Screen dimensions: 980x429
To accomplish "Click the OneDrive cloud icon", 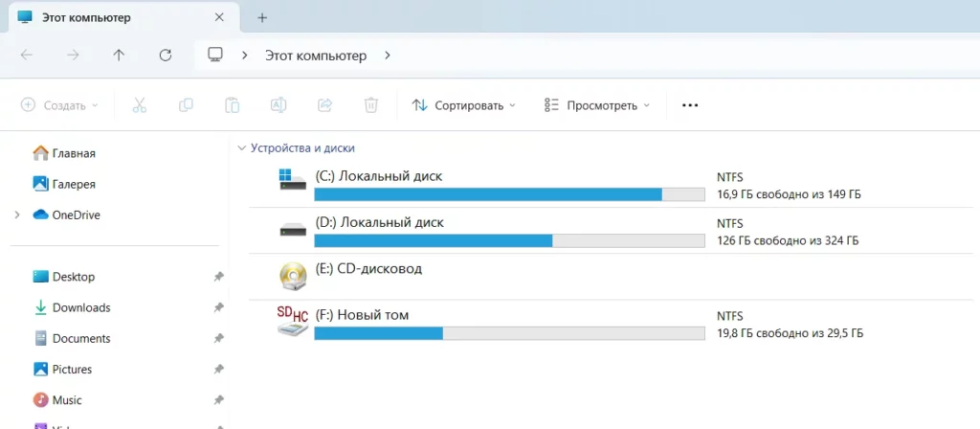I will point(40,214).
